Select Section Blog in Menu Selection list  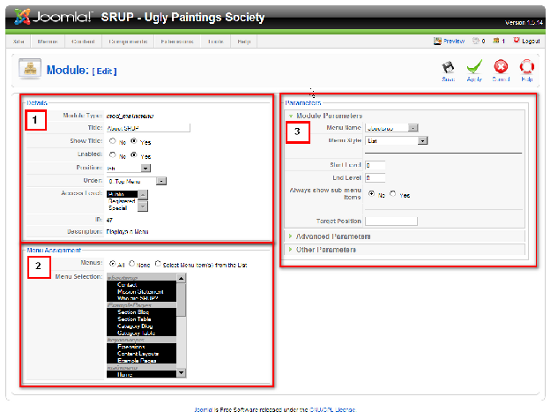pyautogui.click(x=141, y=312)
